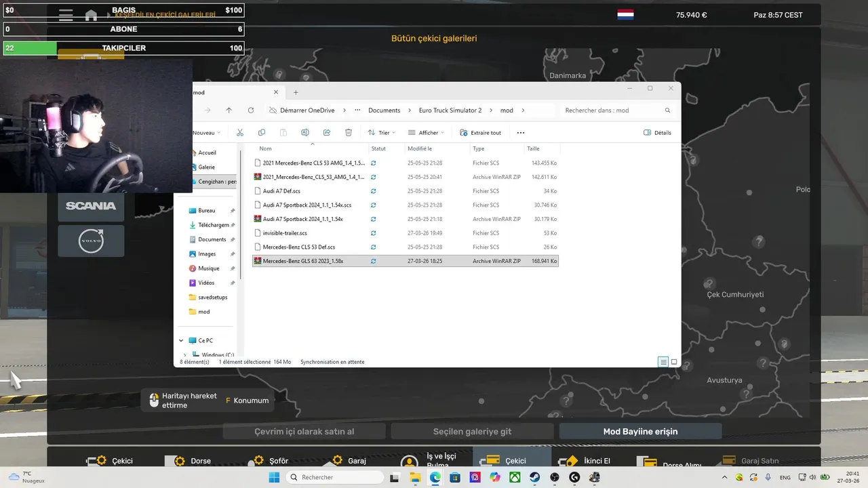
Task: Click 'Seçilen galeriye git' button
Action: coord(472,431)
